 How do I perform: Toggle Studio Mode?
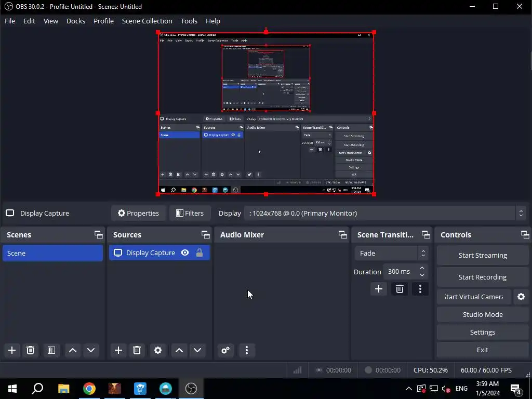click(x=483, y=314)
